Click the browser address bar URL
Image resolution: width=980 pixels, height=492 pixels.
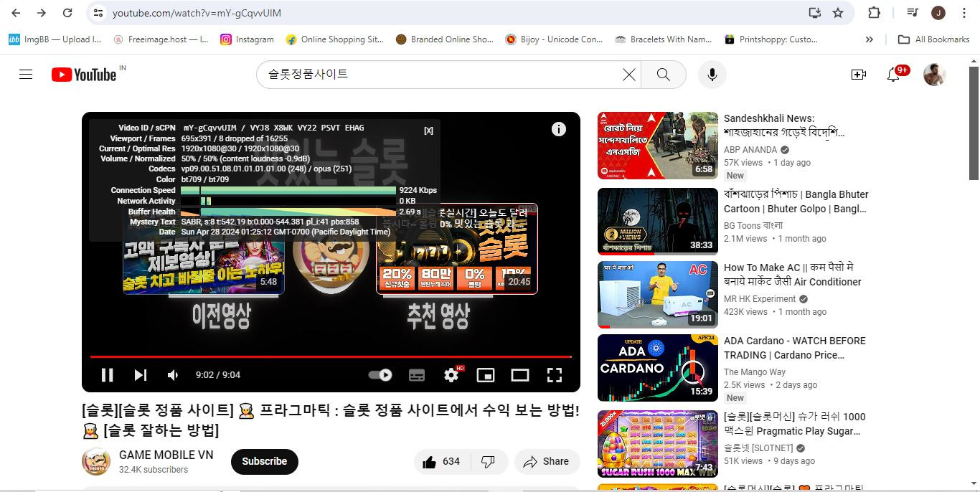tap(197, 13)
